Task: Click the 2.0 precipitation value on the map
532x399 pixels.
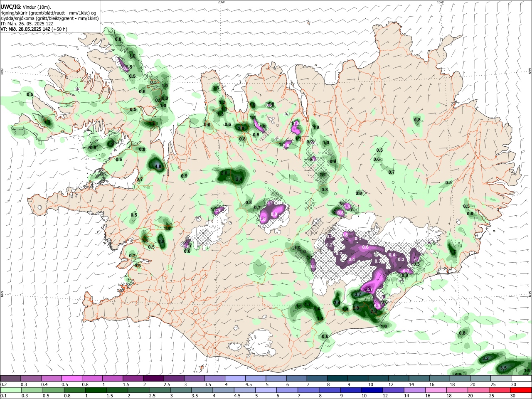Action: point(224,173)
